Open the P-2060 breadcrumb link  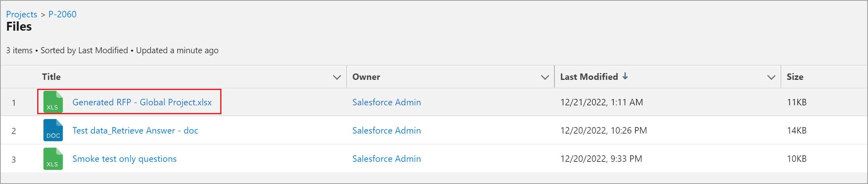pos(62,14)
